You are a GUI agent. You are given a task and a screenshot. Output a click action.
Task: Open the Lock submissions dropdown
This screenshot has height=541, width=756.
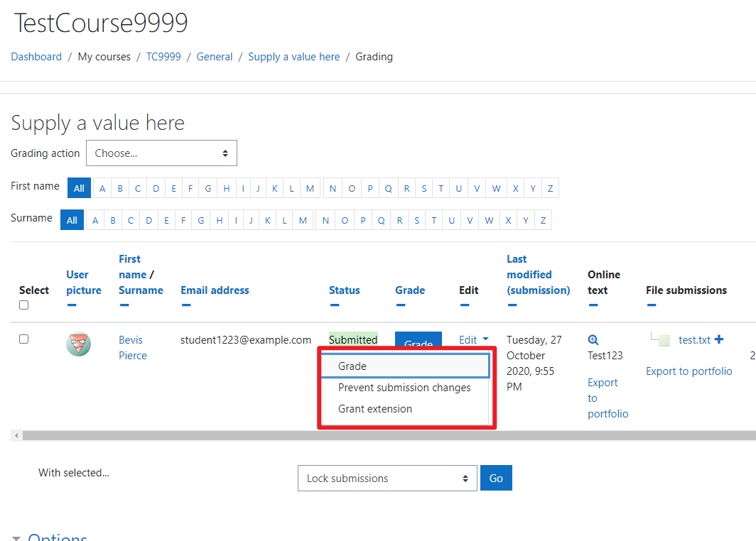[x=387, y=478]
